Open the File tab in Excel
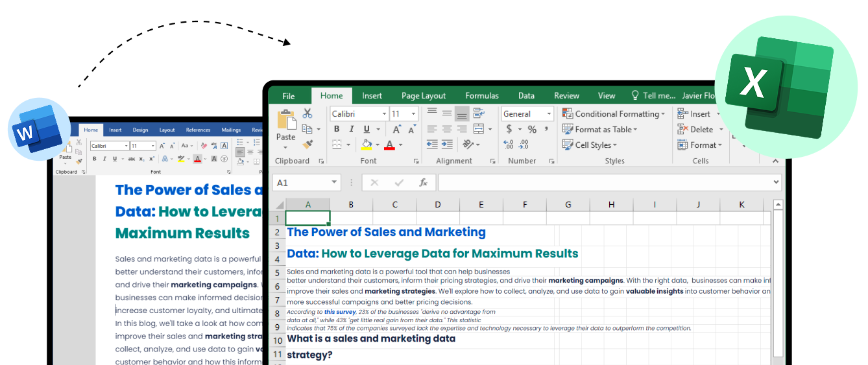 (289, 95)
